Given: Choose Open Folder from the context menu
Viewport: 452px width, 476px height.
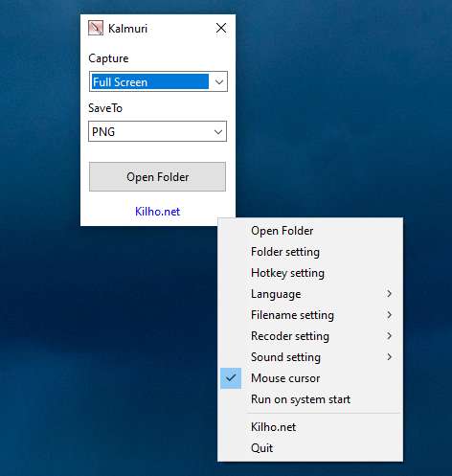Looking at the screenshot, I should coord(310,231).
